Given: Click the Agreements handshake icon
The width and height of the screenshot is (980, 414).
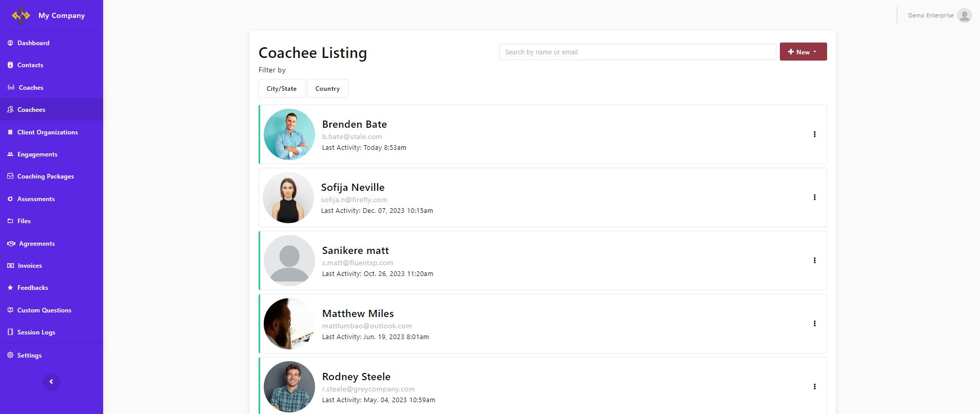Looking at the screenshot, I should coord(11,244).
